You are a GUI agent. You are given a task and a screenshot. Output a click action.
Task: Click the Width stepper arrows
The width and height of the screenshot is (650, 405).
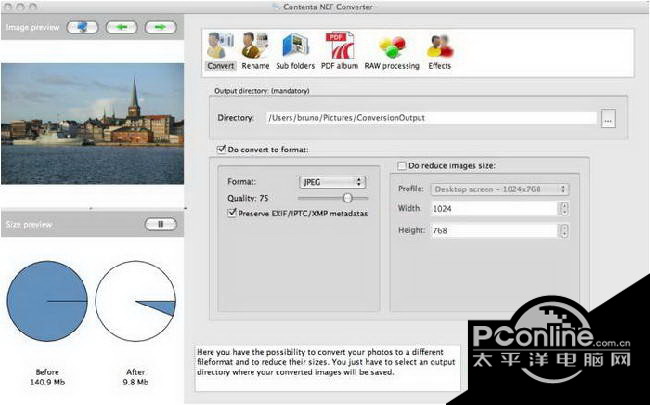564,209
